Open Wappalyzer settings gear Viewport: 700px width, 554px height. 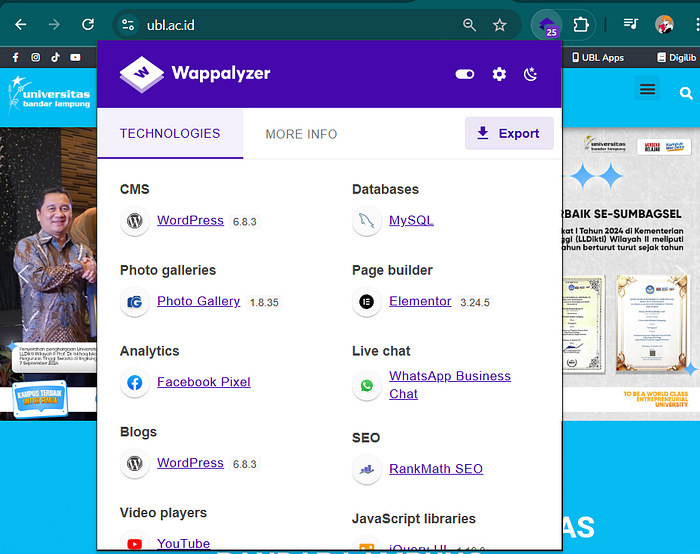[499, 74]
